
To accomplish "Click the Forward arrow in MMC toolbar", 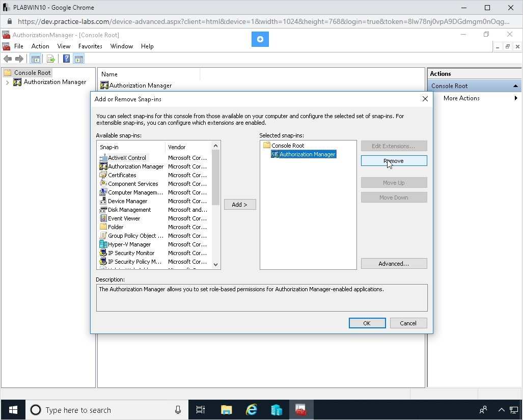I will click(x=19, y=59).
